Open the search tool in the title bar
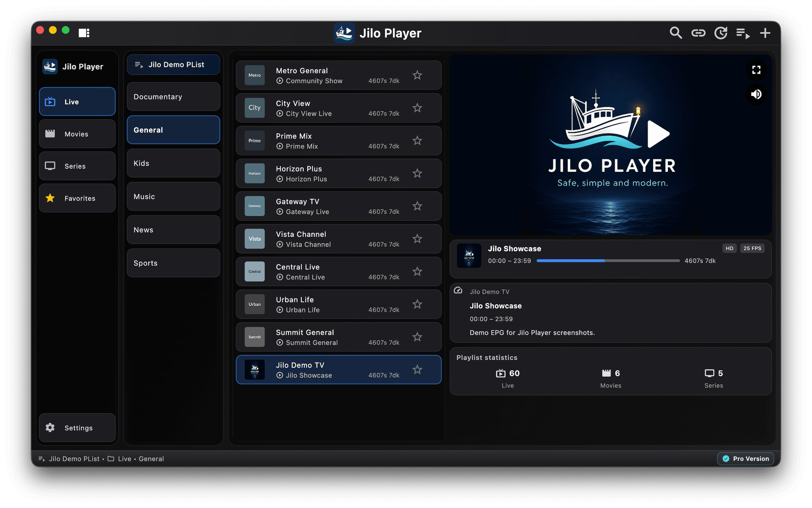 [676, 33]
